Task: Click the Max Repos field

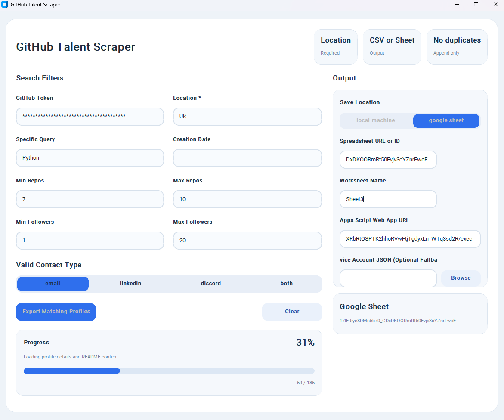Action: (x=247, y=199)
